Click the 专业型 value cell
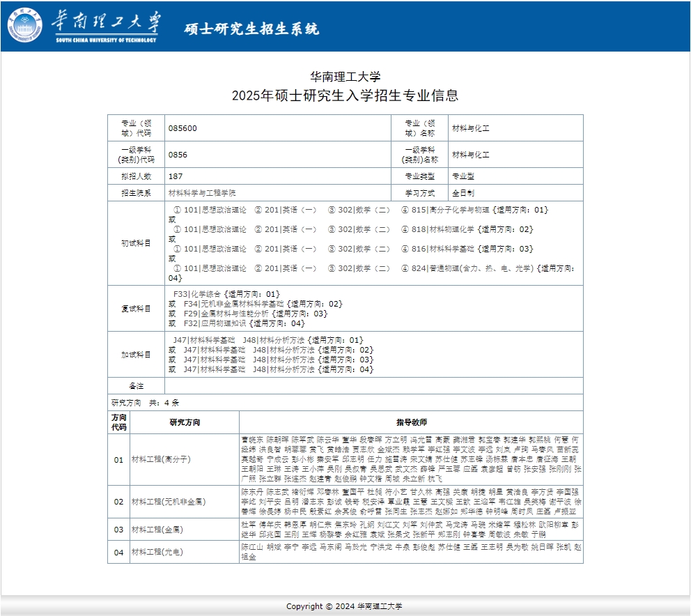 coord(515,176)
